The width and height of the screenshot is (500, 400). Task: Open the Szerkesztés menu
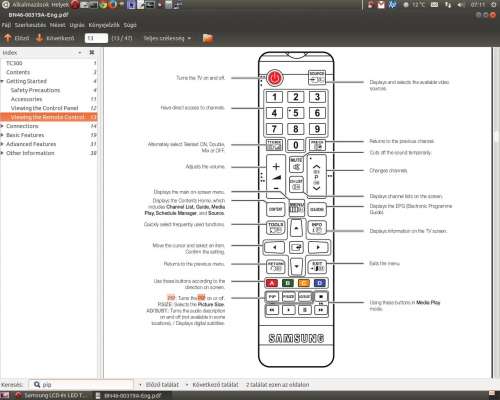tap(30, 25)
